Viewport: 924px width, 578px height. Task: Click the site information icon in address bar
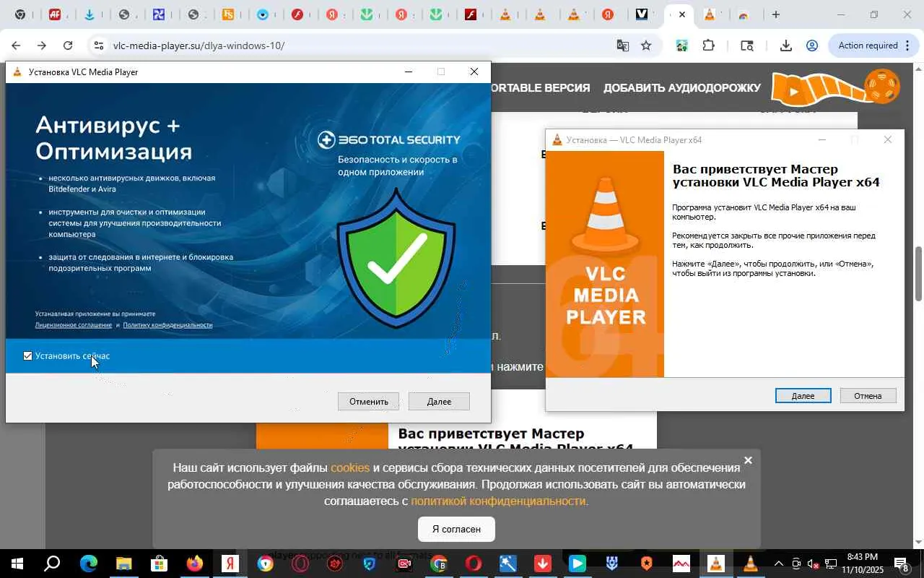[99, 46]
